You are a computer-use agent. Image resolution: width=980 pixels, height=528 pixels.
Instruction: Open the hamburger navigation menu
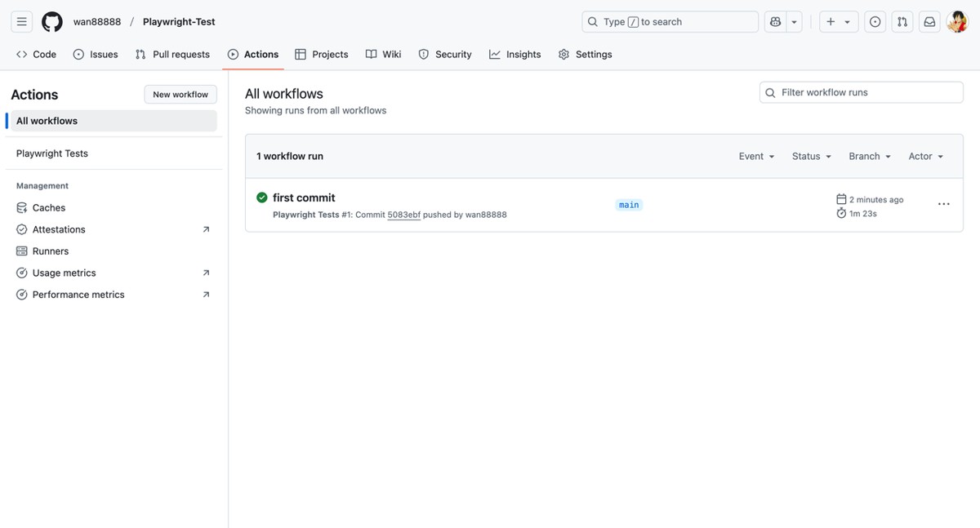point(22,22)
